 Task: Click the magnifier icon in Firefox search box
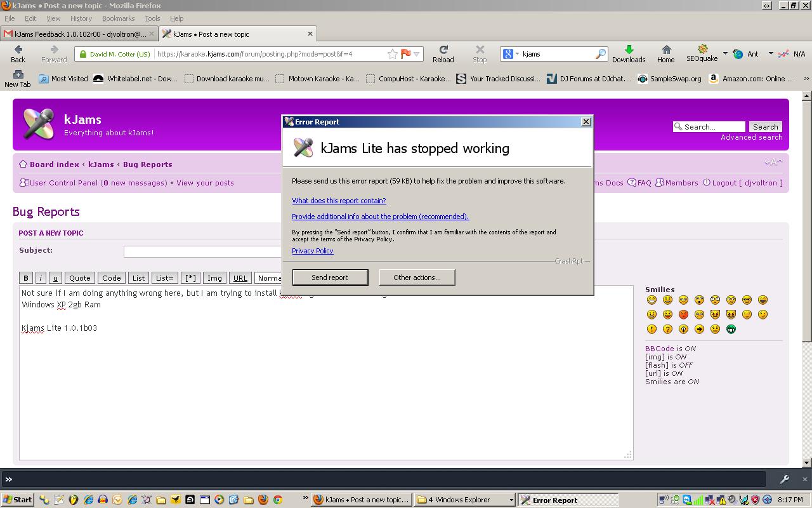coord(599,54)
